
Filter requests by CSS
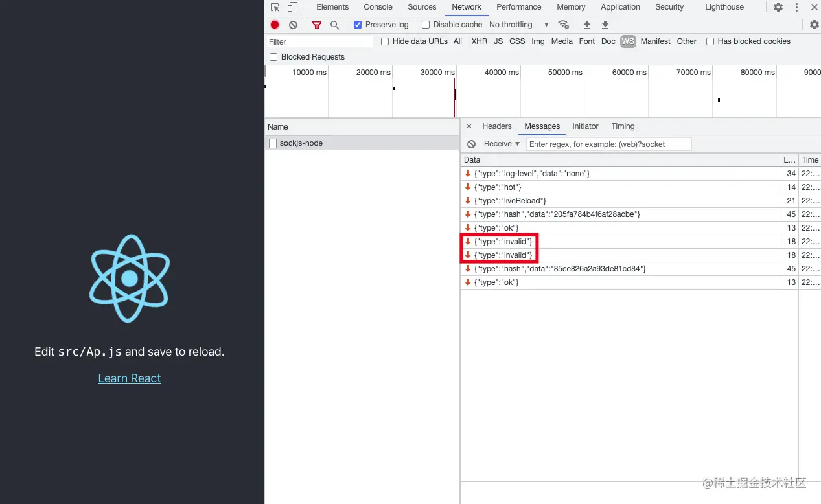tap(517, 41)
